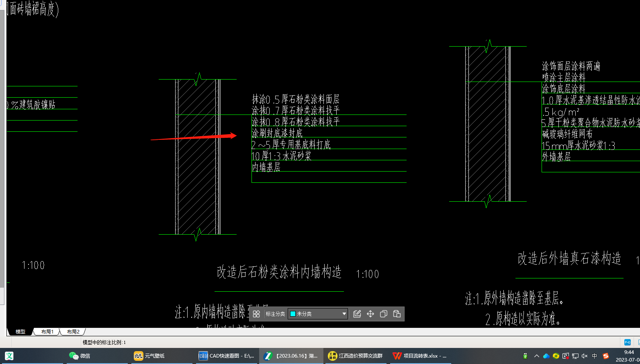640x364 pixels.
Task: Switch to the 布局1 layout tab
Action: pos(47,332)
